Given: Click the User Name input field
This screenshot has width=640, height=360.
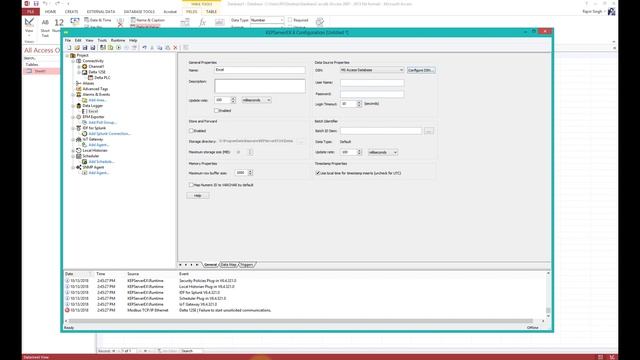Looking at the screenshot, I should pyautogui.click(x=372, y=83).
